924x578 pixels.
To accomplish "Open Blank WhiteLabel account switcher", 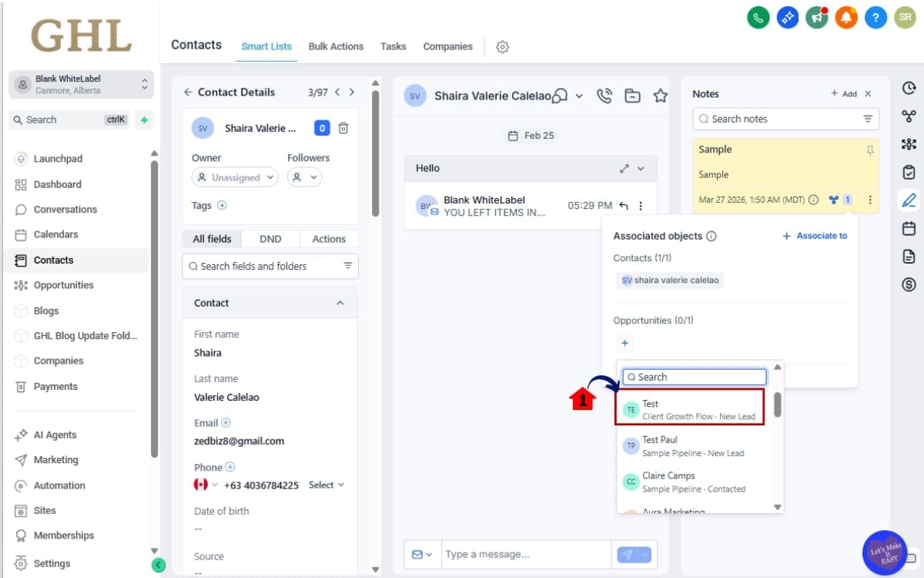I will coord(81,85).
